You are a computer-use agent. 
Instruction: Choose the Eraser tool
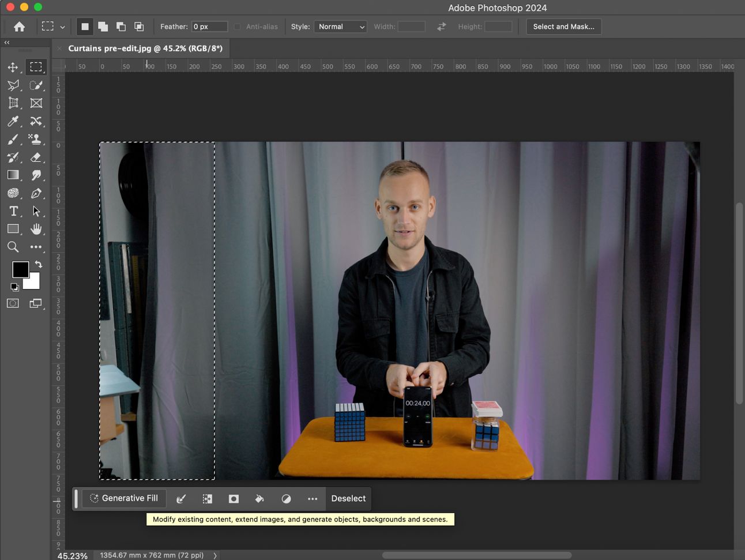coord(36,157)
